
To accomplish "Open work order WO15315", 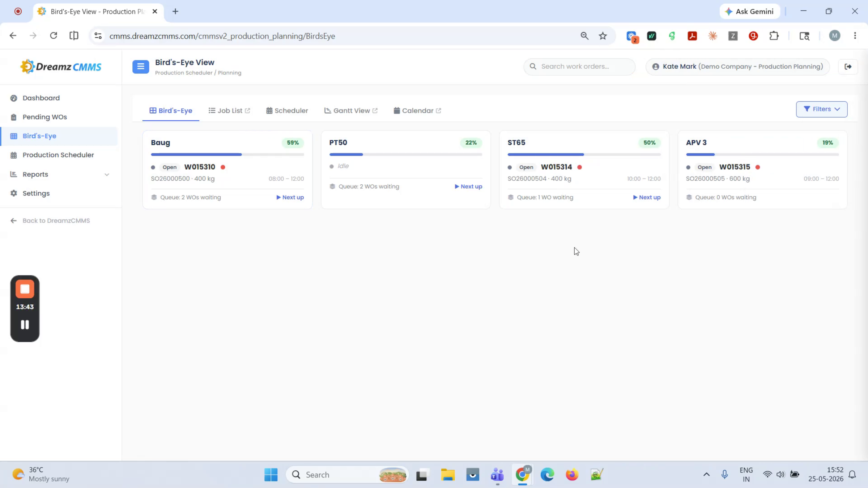I will coord(735,167).
